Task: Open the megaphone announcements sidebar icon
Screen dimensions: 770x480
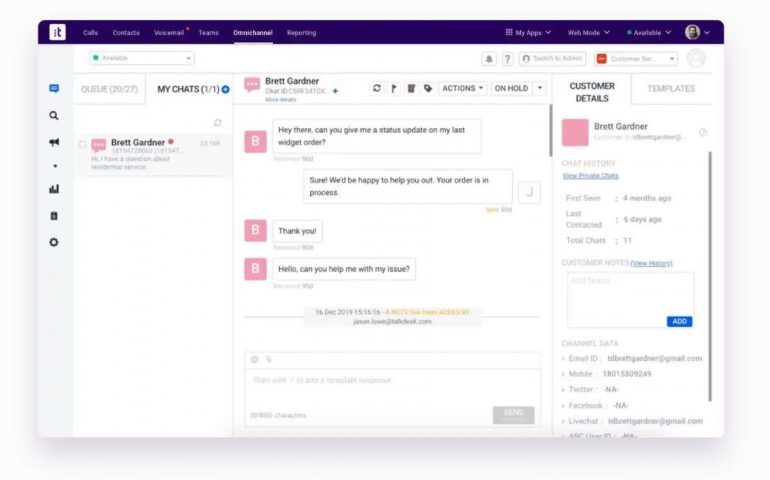Action: pos(54,142)
